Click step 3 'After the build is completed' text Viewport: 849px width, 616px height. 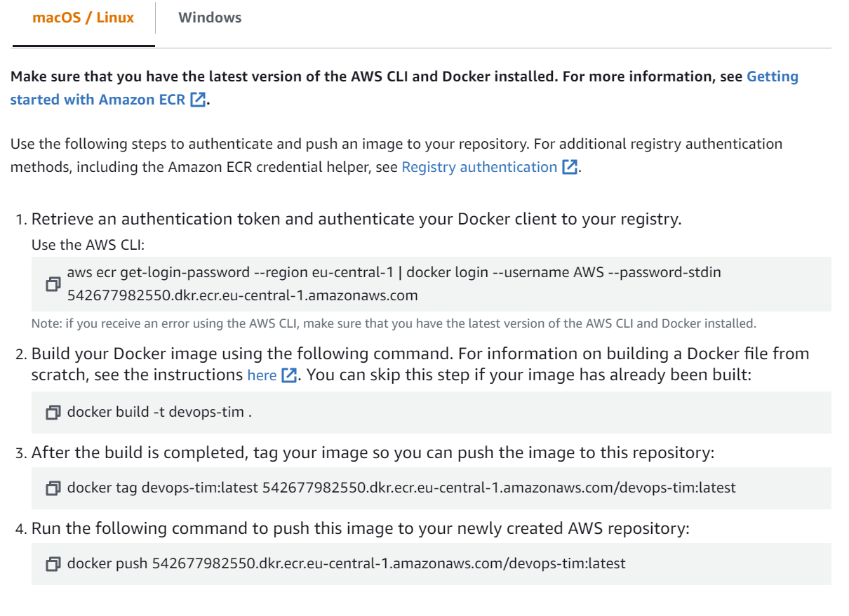(373, 453)
